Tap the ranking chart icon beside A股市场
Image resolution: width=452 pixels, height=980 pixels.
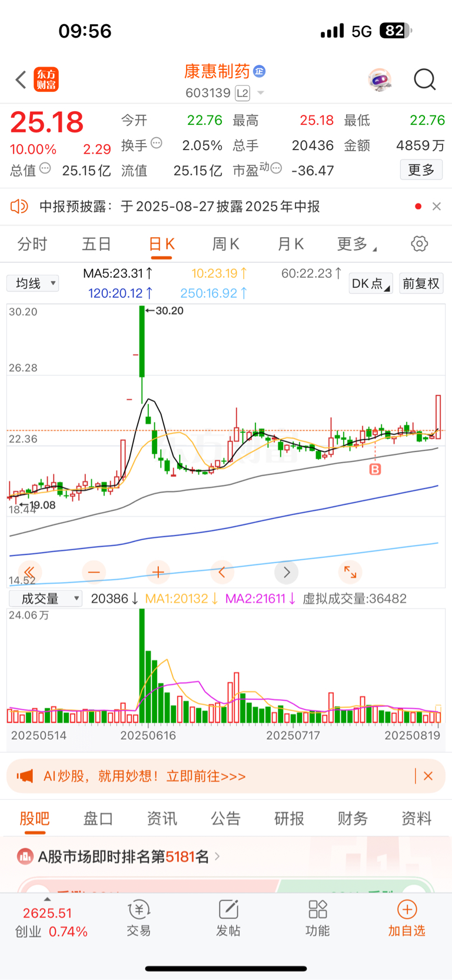(25, 856)
